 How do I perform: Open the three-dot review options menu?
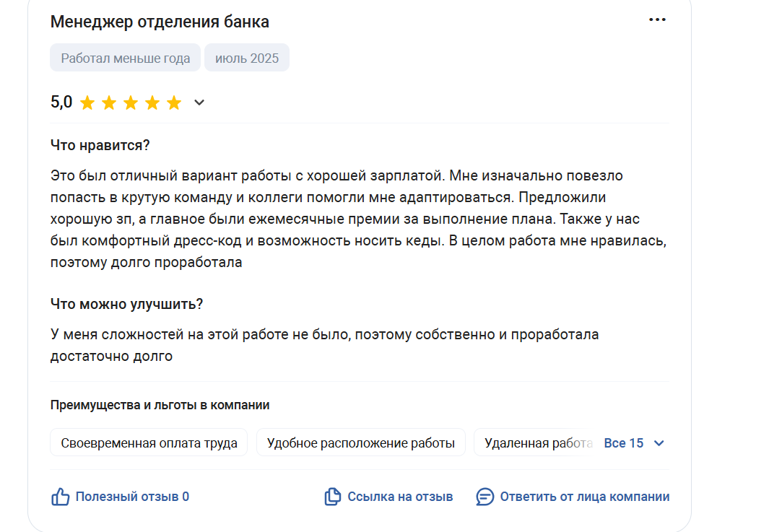pos(657,19)
